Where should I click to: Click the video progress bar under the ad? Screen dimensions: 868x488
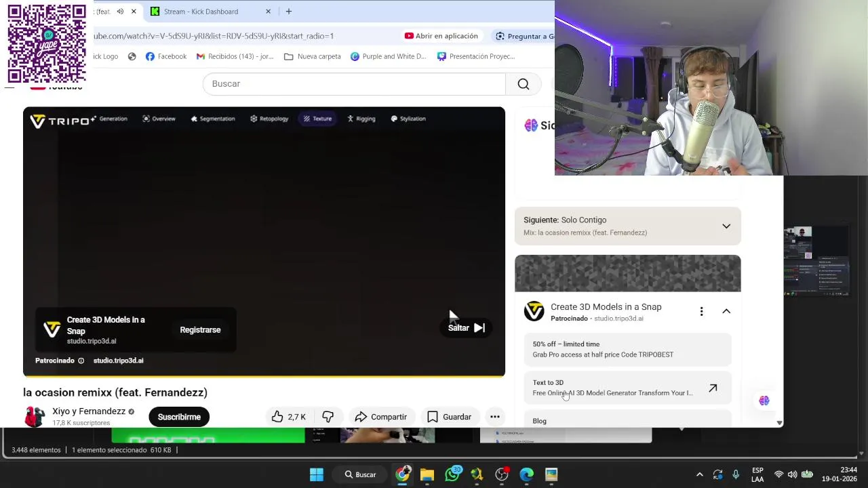click(264, 375)
